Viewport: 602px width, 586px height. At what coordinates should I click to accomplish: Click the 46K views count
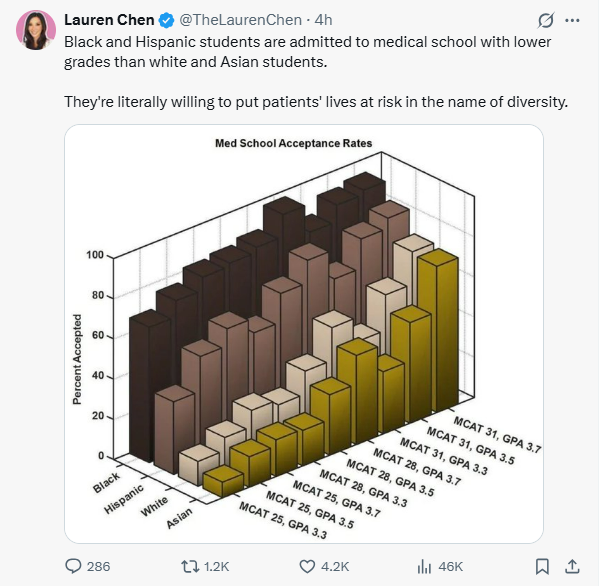pyautogui.click(x=451, y=566)
